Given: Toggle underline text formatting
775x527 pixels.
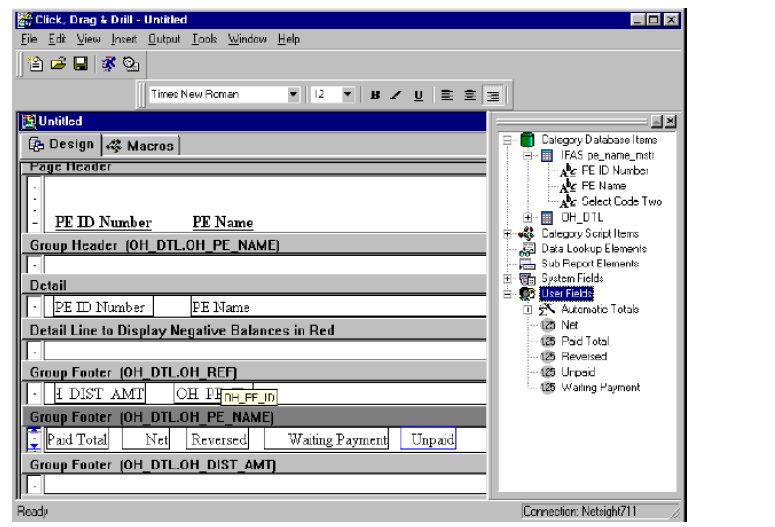Looking at the screenshot, I should click(418, 95).
